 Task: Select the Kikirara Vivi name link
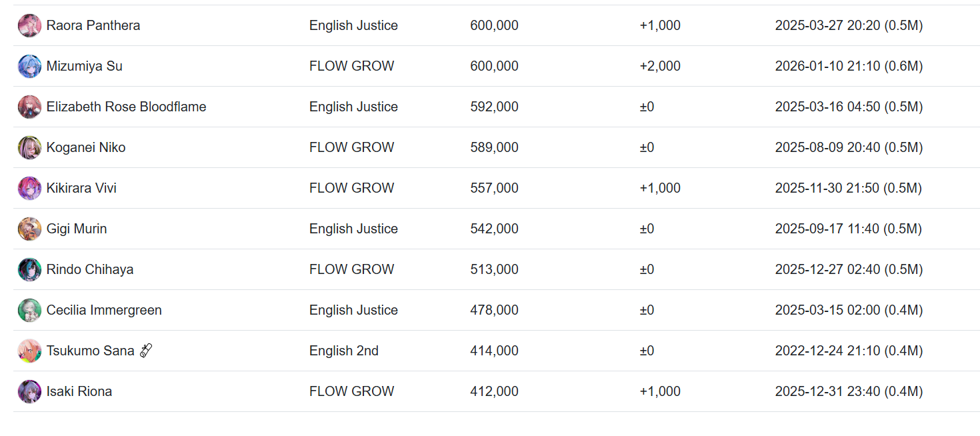point(81,189)
